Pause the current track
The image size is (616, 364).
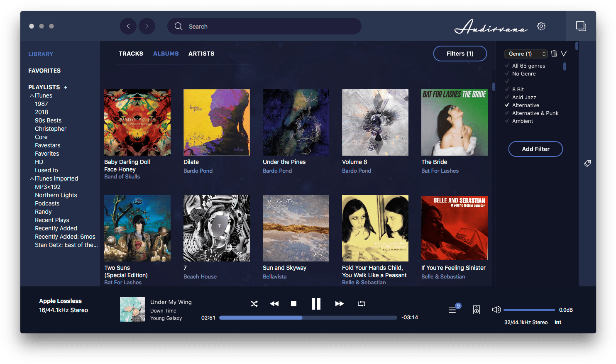pyautogui.click(x=316, y=304)
